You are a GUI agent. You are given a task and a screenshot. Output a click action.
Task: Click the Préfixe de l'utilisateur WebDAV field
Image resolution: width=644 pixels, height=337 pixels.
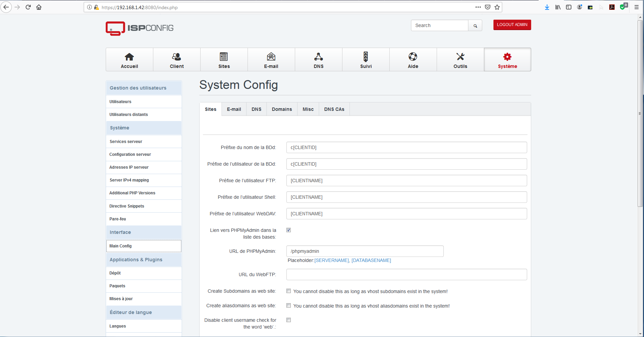407,214
